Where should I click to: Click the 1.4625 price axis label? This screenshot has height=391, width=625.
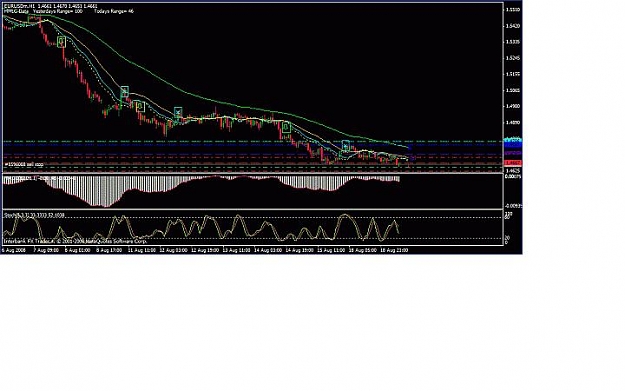[x=514, y=171]
